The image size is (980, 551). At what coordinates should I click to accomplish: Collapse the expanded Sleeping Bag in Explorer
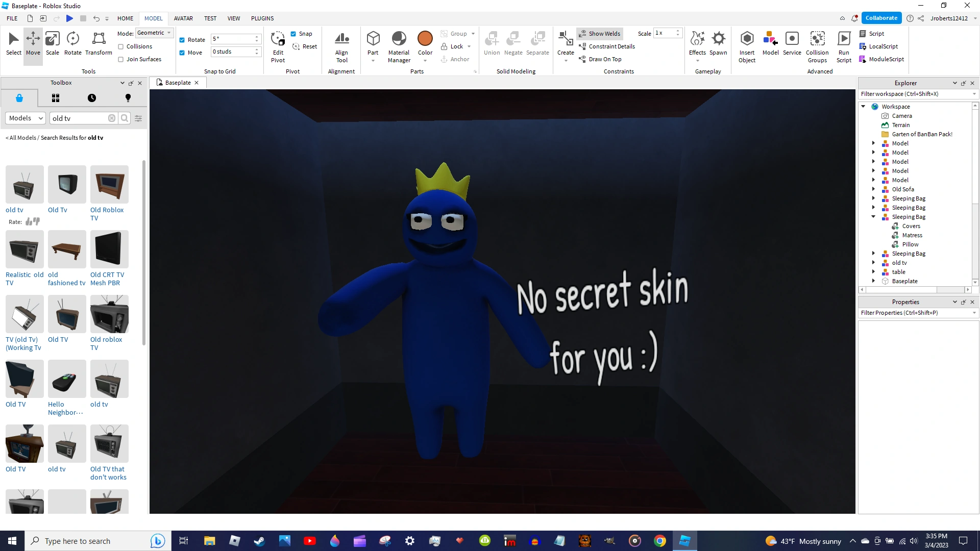pos(874,217)
